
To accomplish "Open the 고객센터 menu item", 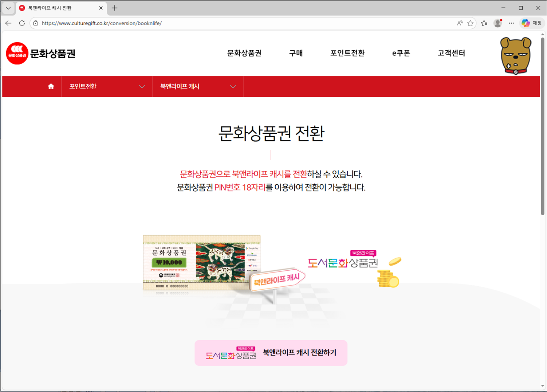I will click(x=451, y=53).
